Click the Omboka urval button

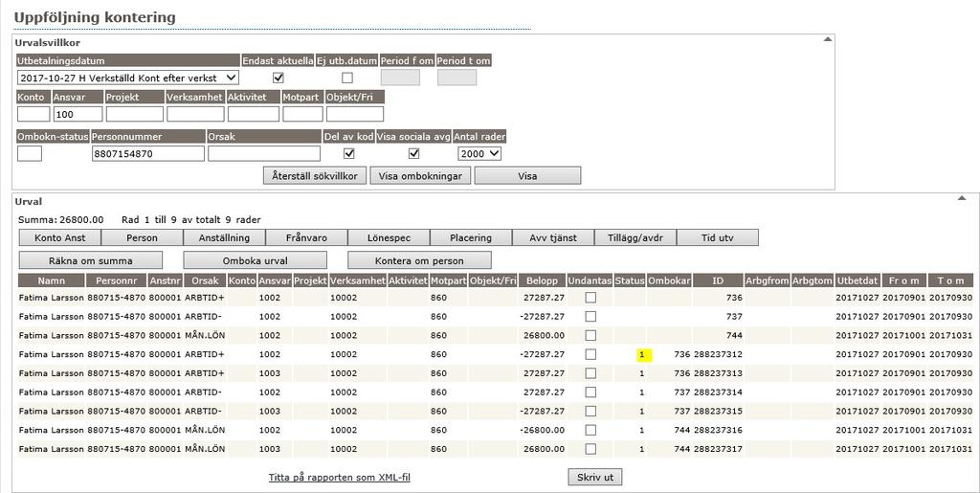(255, 260)
